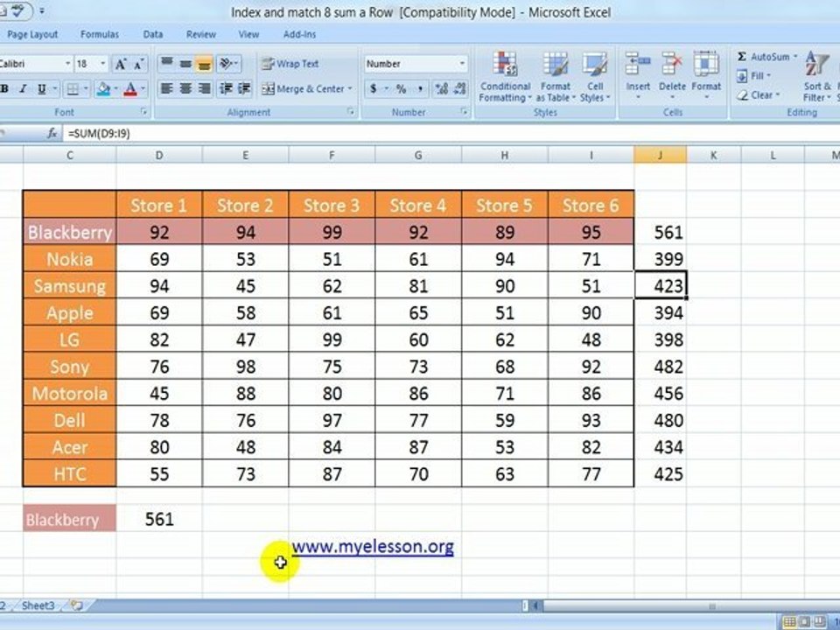The image size is (840, 630).
Task: Open the www.myelesson.org hyperlink
Action: tap(373, 546)
